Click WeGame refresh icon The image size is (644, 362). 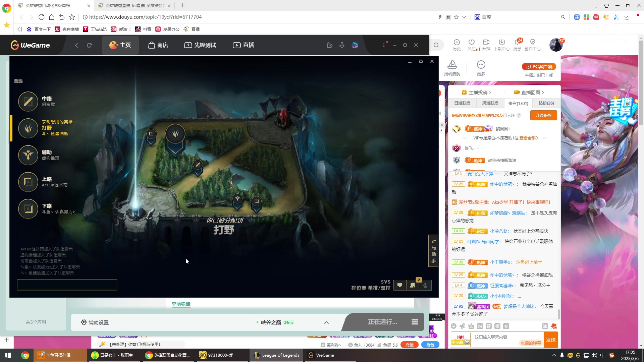(89, 45)
